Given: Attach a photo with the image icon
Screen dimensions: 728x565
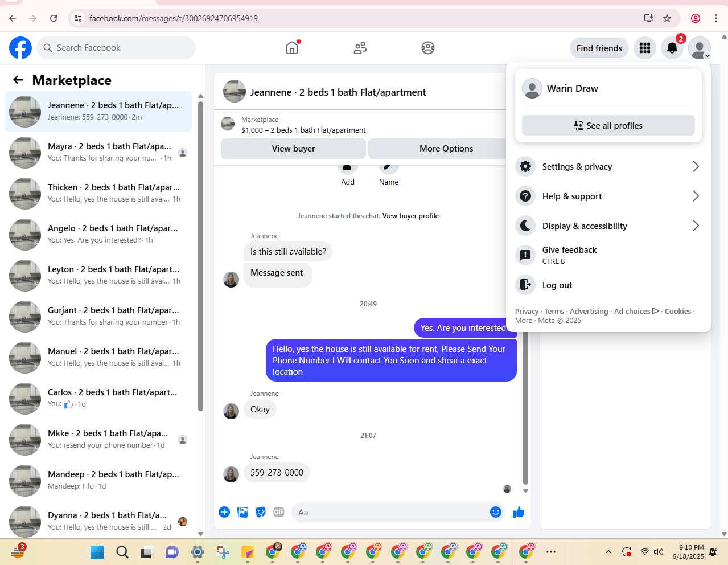Looking at the screenshot, I should 242,512.
